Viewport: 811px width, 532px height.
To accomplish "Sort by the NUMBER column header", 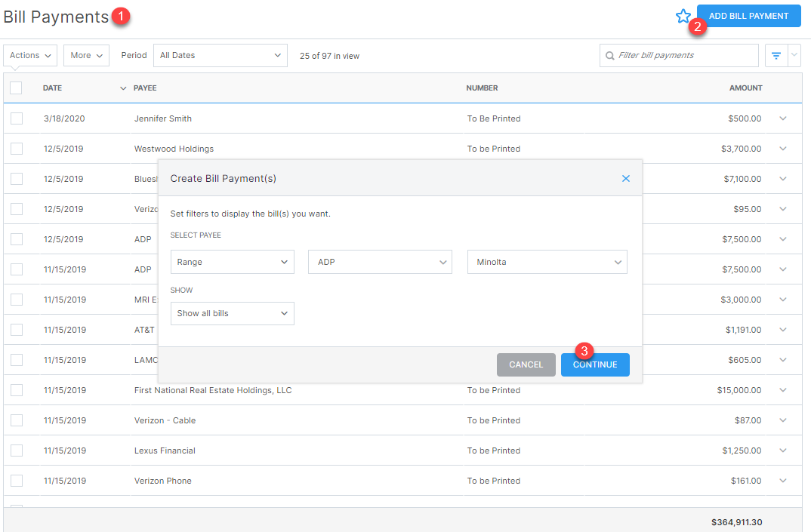I will pos(482,88).
